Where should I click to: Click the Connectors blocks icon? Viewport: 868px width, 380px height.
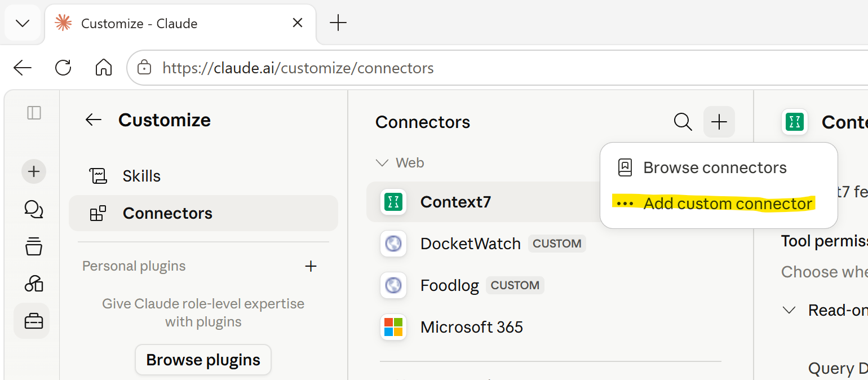[98, 213]
